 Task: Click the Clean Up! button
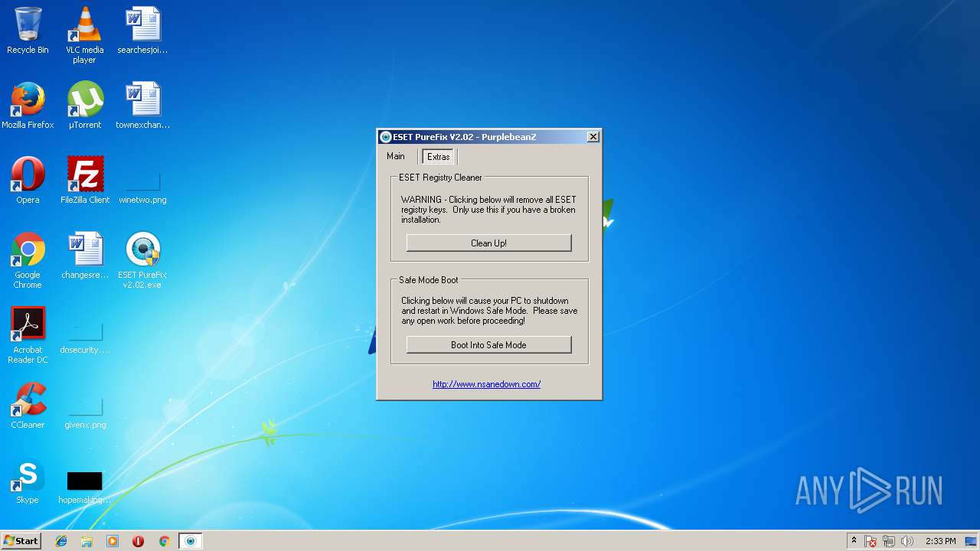point(488,243)
